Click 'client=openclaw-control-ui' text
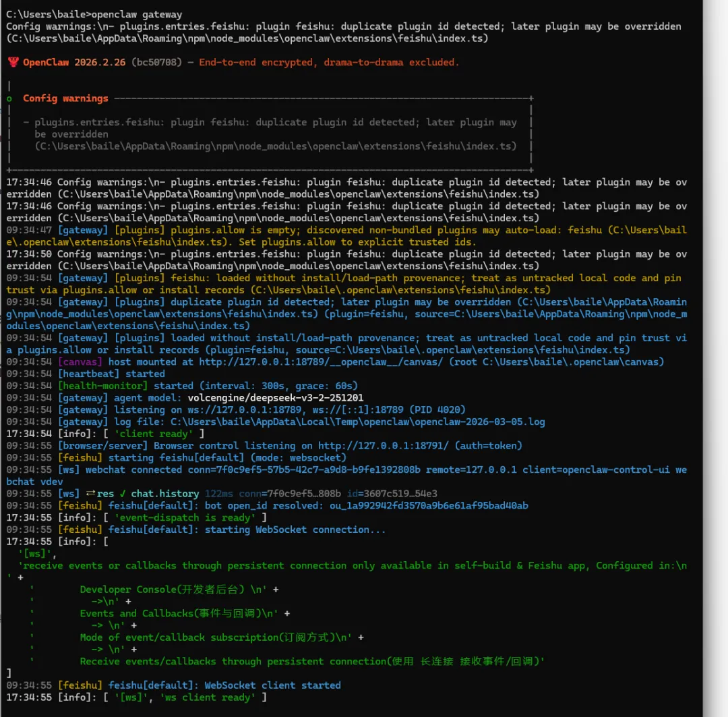 pos(596,469)
